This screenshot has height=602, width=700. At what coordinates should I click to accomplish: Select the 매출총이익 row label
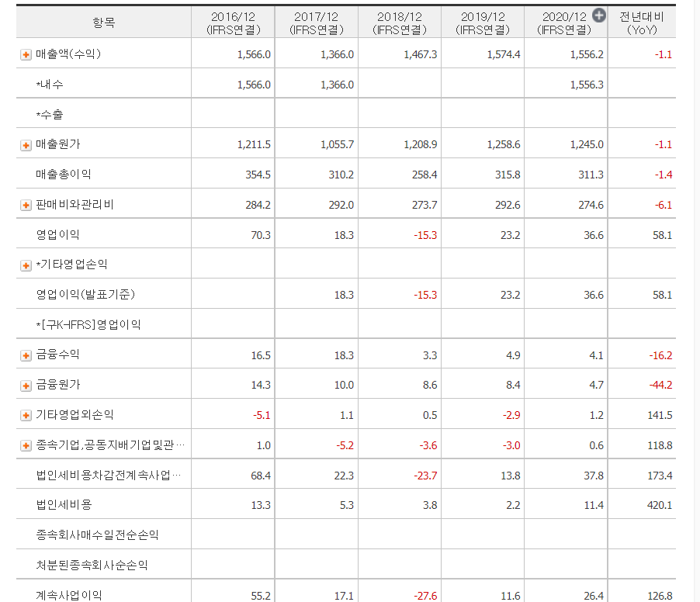[x=64, y=175]
